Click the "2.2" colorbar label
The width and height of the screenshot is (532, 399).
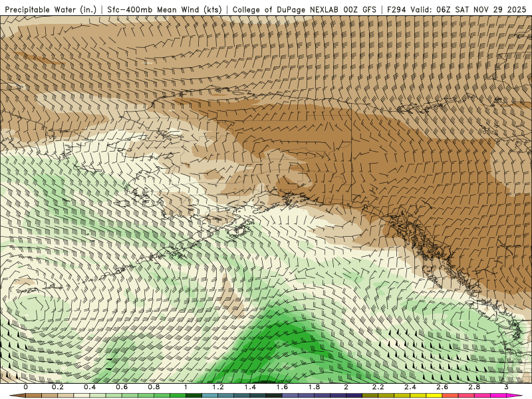pos(378,387)
